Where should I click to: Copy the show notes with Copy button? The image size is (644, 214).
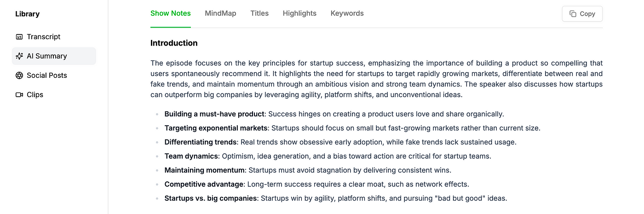coord(582,14)
